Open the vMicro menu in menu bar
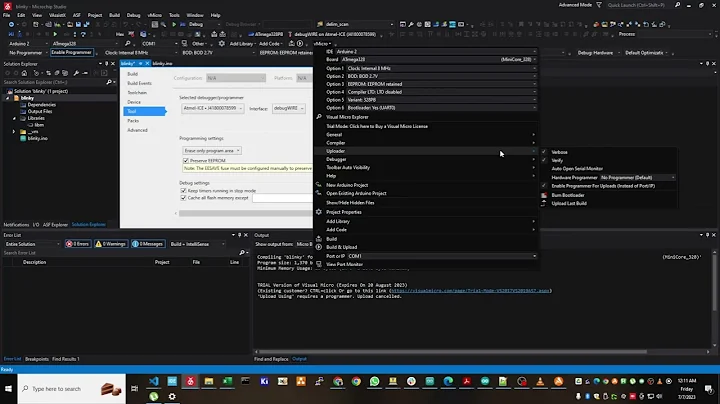Viewport: 720px width, 404px height. pyautogui.click(x=154, y=15)
